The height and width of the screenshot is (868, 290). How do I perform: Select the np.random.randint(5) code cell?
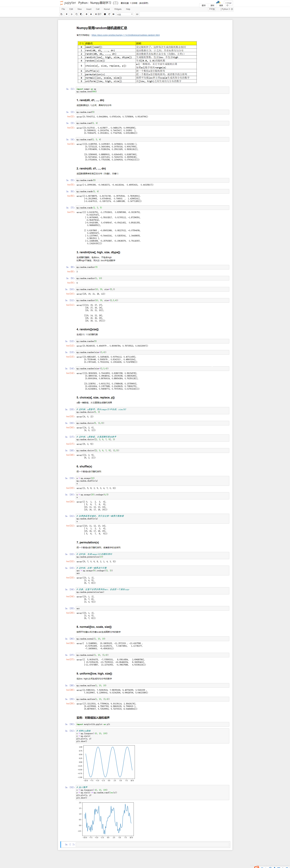pos(152,267)
